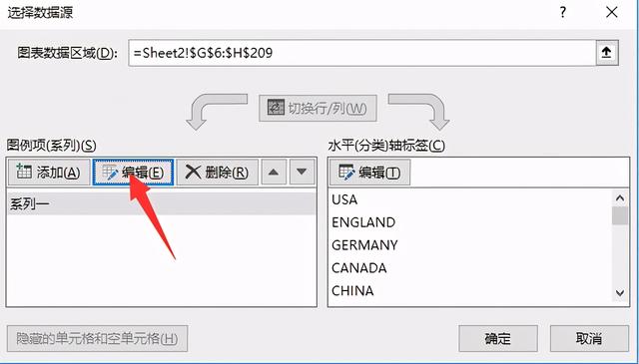Edit the selected series with 编辑(E)
Image resolution: width=639 pixels, height=364 pixels.
[133, 173]
